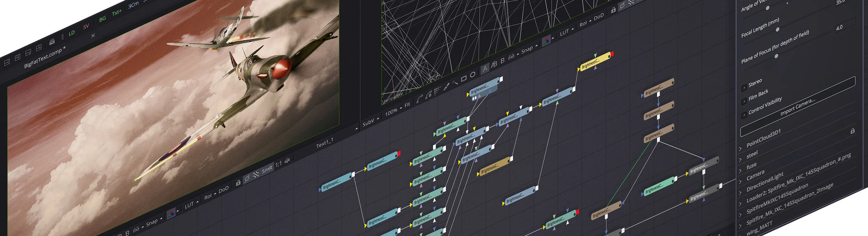Click Text1_1 viewer label

(325, 143)
